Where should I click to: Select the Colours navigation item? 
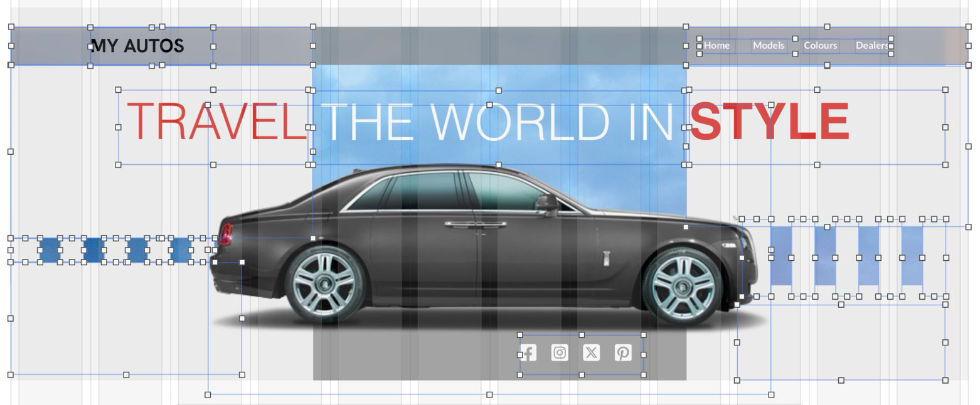(x=821, y=45)
